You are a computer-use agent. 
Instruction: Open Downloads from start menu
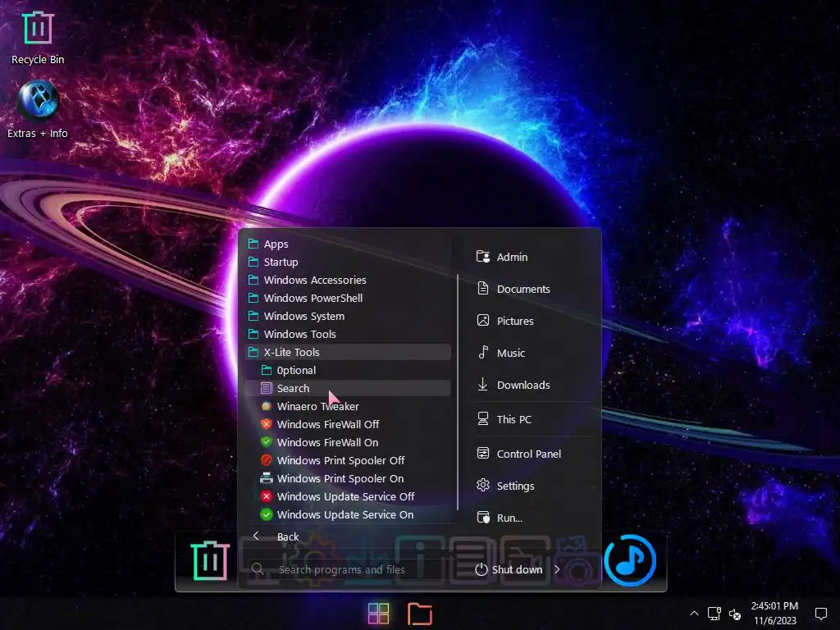coord(534,386)
